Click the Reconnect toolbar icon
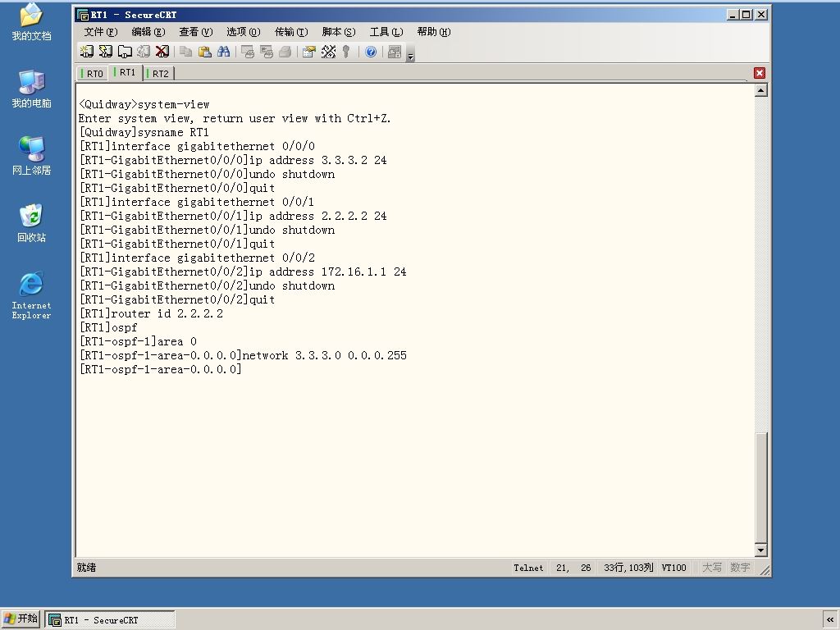The height and width of the screenshot is (630, 840). 143,52
